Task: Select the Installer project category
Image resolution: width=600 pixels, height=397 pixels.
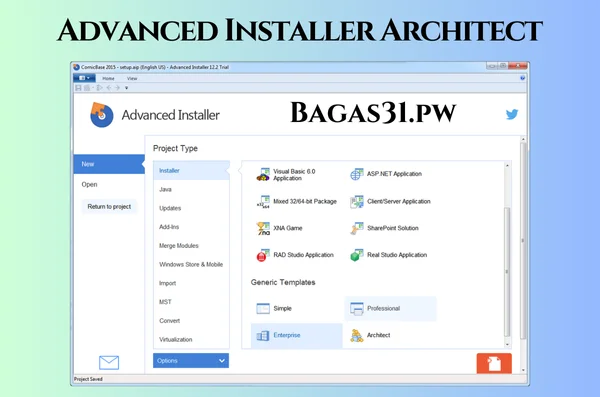Action: [191, 171]
